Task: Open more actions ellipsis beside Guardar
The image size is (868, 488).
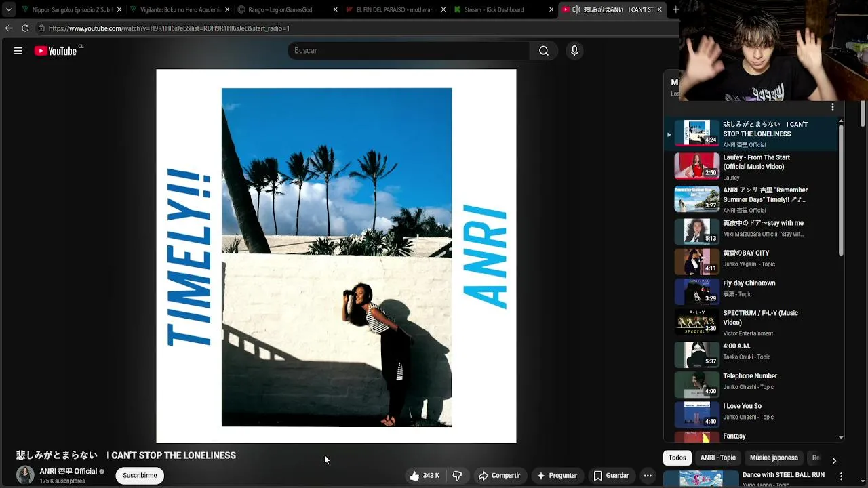Action: 648,476
